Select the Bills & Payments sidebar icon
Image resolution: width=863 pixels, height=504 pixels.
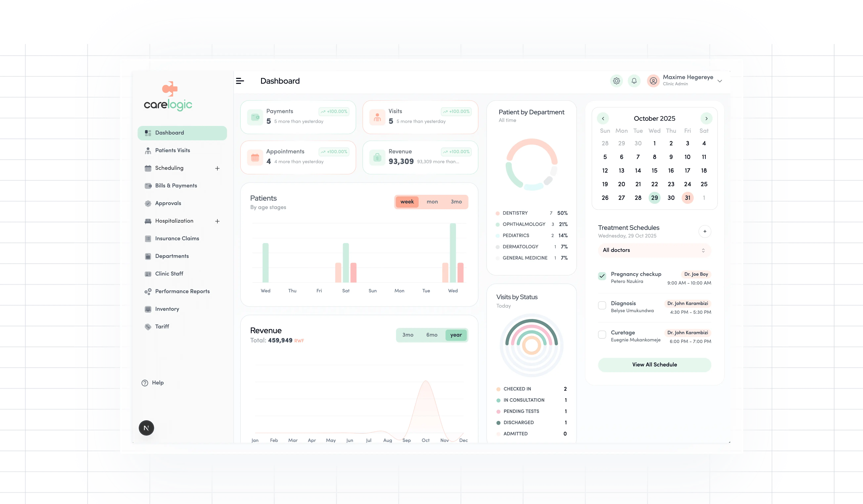(148, 185)
